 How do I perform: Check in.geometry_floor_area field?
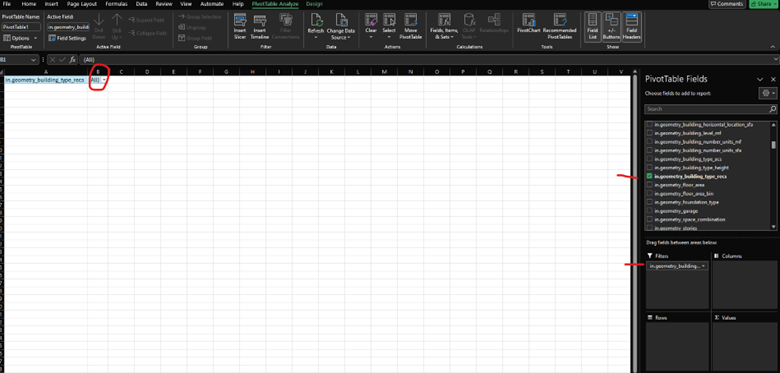pyautogui.click(x=649, y=185)
